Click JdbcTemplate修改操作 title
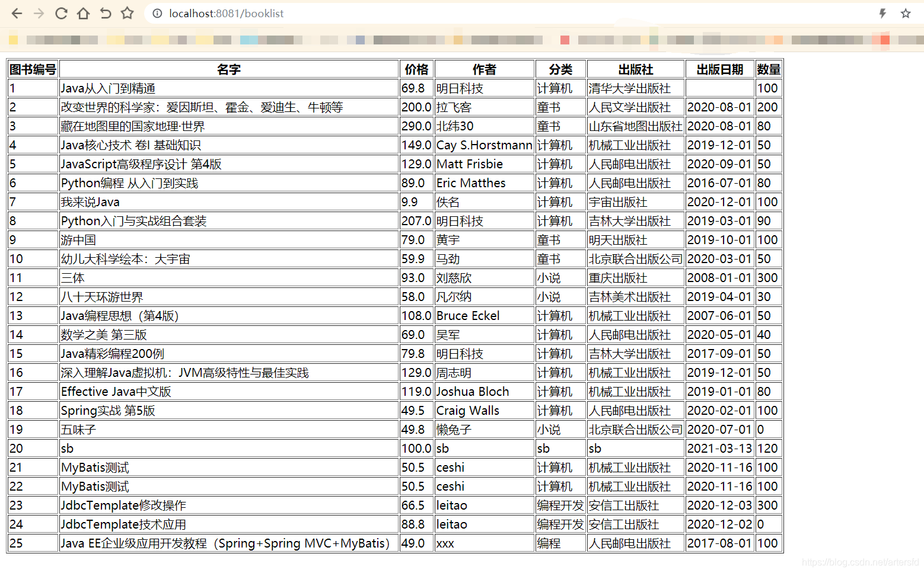Image resolution: width=924 pixels, height=573 pixels. [x=123, y=505]
